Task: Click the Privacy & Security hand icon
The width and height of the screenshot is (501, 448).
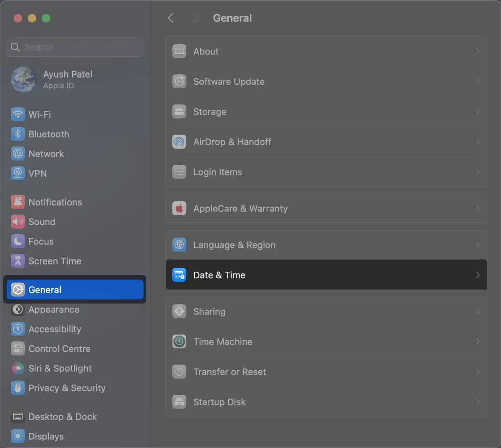Action: click(x=18, y=388)
